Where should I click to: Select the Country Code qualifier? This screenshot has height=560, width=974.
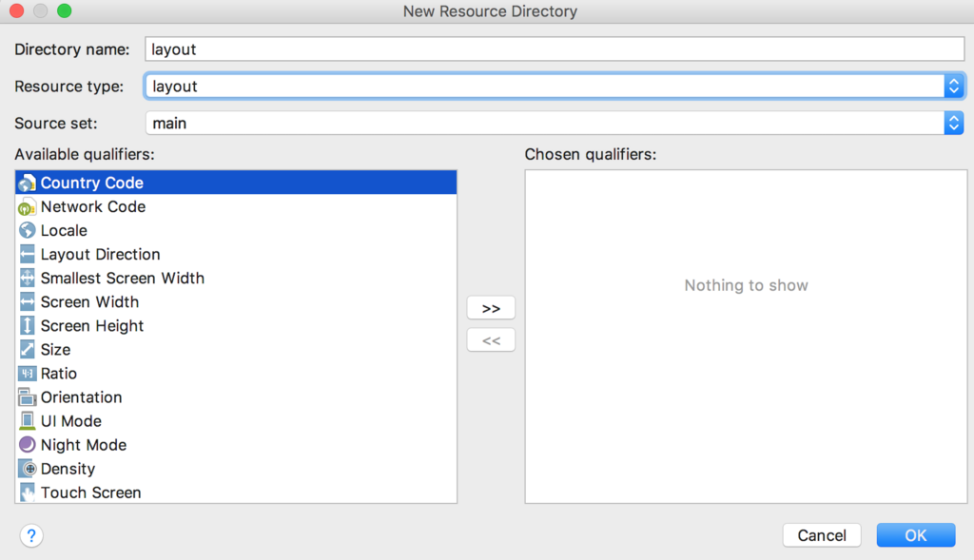236,183
